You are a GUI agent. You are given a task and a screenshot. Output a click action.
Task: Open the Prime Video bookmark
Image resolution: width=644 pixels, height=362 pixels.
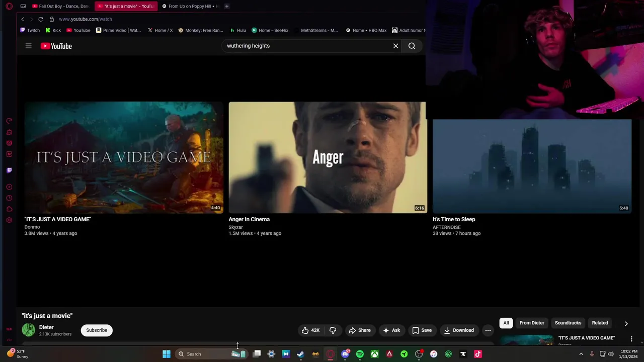pyautogui.click(x=118, y=30)
